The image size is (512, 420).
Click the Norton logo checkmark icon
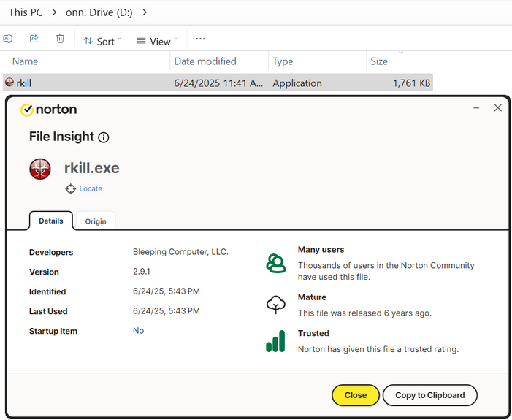[27, 110]
